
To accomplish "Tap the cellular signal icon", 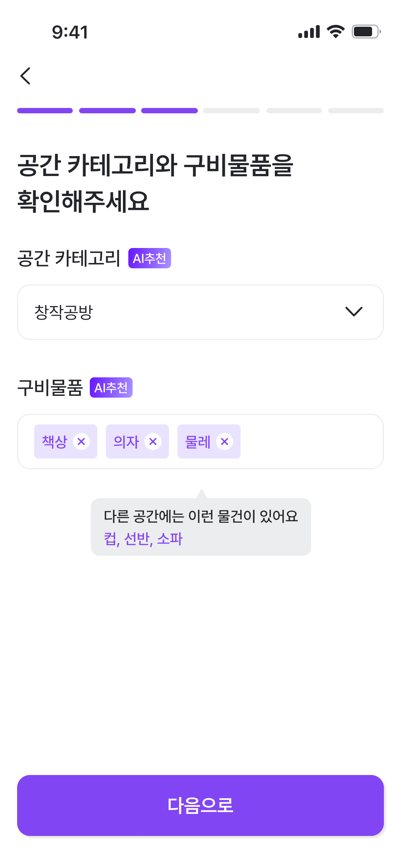I will [309, 32].
